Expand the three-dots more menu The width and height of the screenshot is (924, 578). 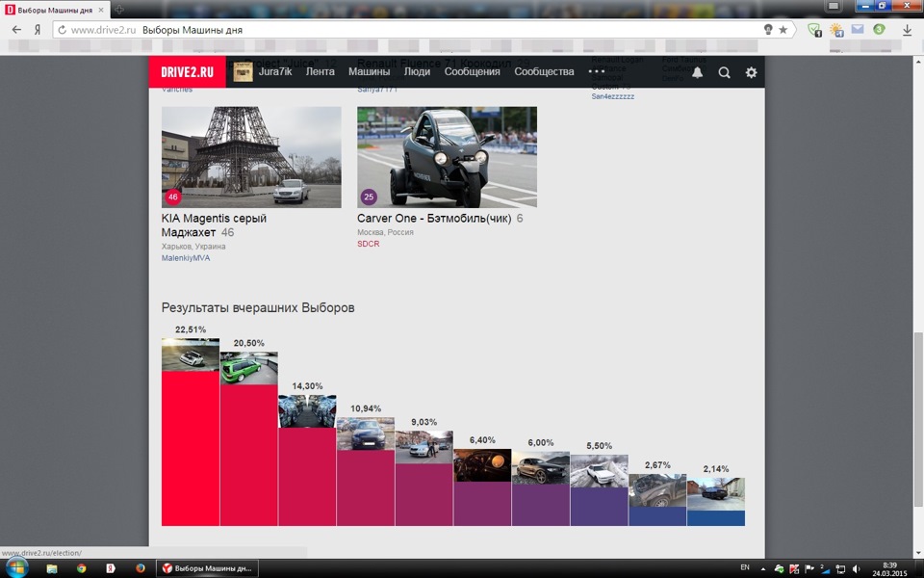(x=597, y=71)
